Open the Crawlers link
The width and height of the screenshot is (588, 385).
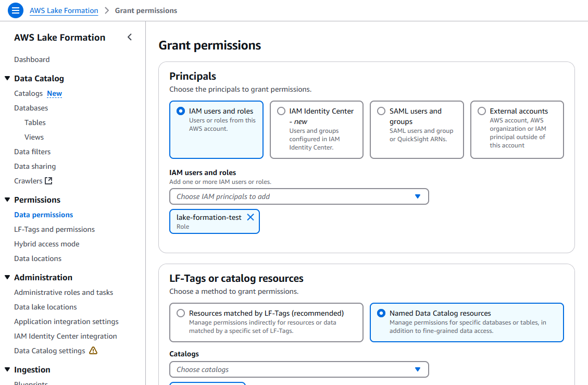pyautogui.click(x=28, y=181)
